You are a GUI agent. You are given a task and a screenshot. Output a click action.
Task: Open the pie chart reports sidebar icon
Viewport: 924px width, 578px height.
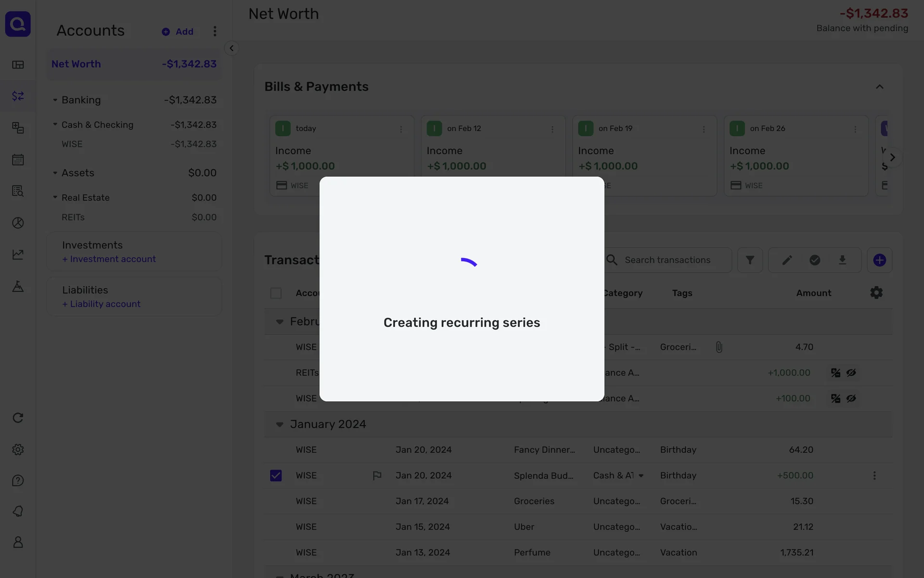[x=18, y=223]
